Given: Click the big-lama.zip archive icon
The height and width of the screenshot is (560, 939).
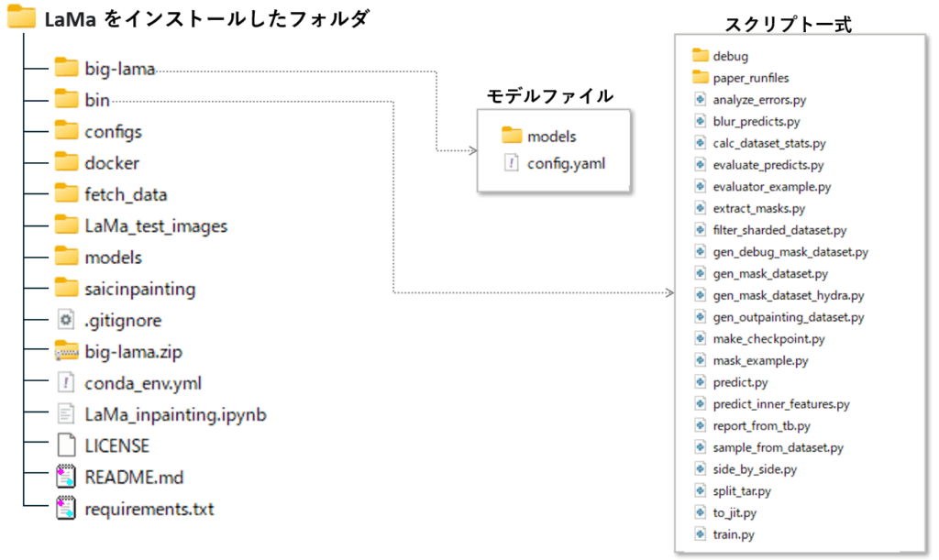Looking at the screenshot, I should click(66, 351).
